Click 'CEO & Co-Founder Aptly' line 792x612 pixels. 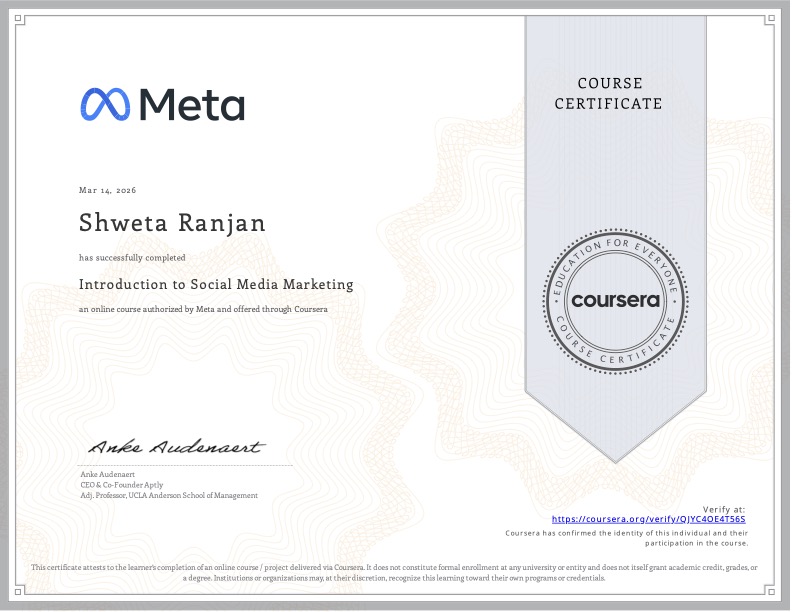tap(122, 485)
